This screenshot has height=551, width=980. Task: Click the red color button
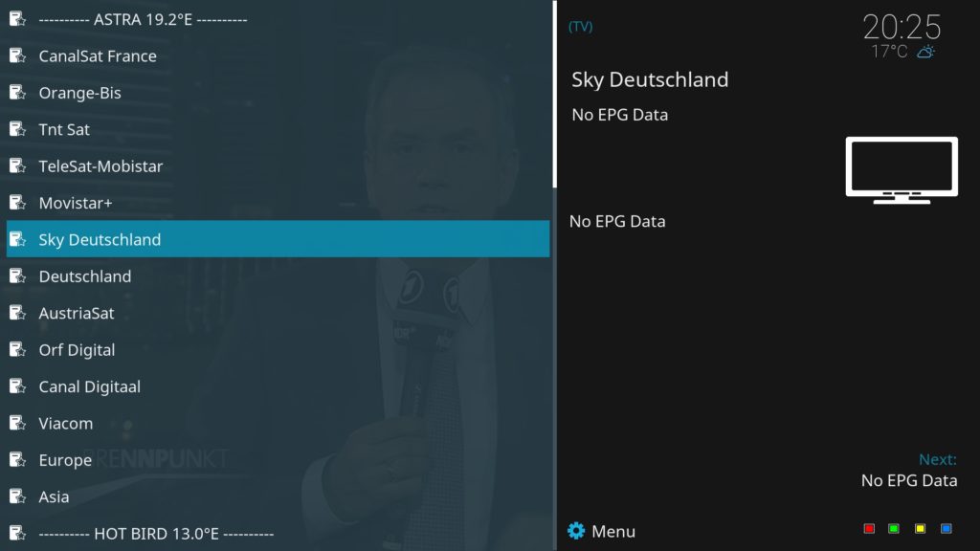(x=869, y=528)
